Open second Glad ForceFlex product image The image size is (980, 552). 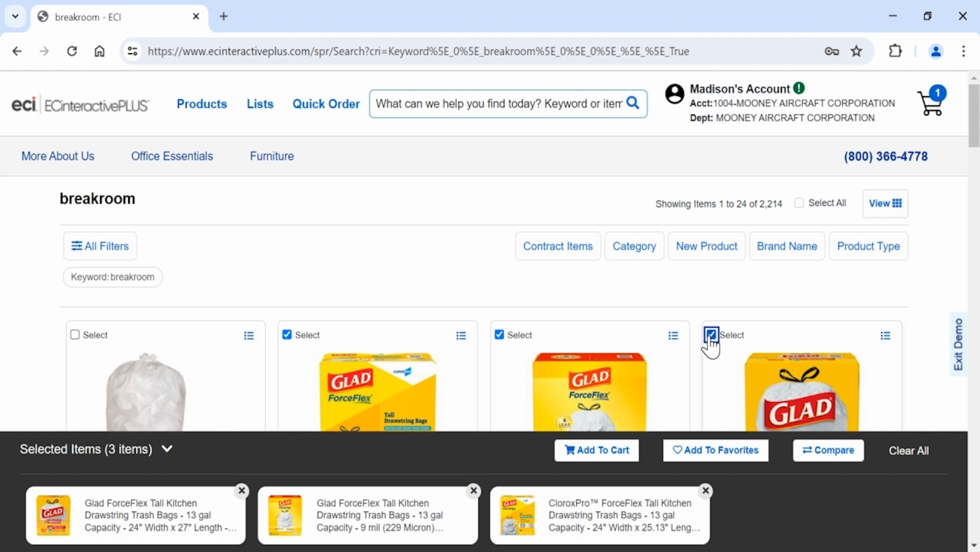point(378,391)
